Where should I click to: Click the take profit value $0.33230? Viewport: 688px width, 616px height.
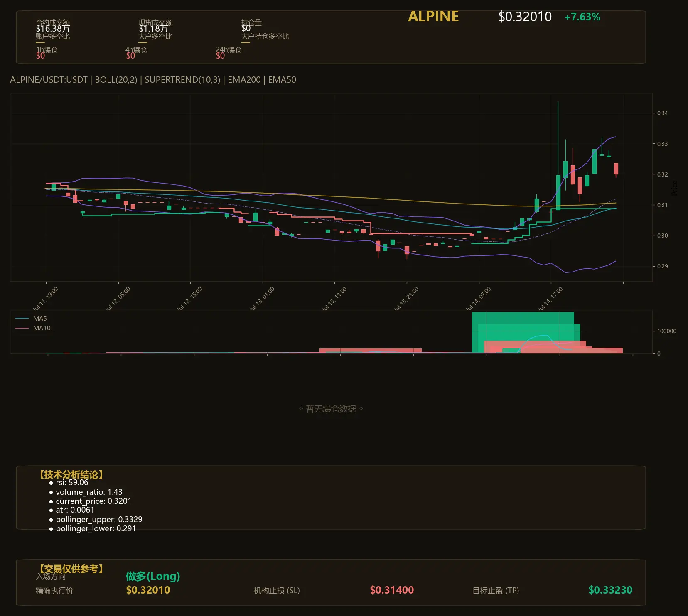pyautogui.click(x=610, y=590)
